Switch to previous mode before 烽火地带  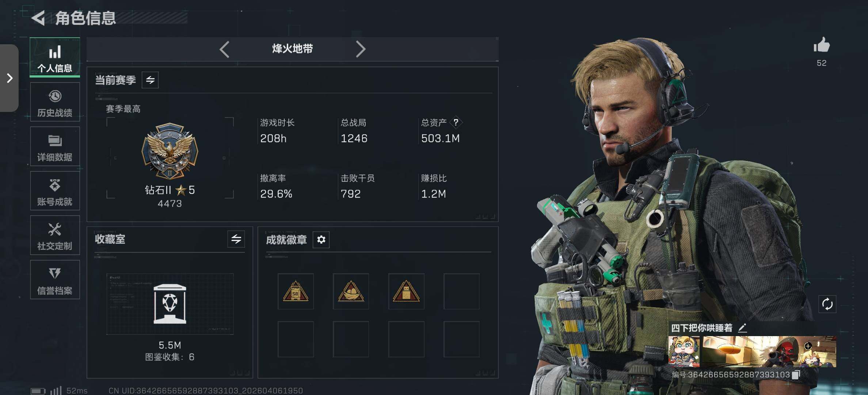(x=224, y=49)
